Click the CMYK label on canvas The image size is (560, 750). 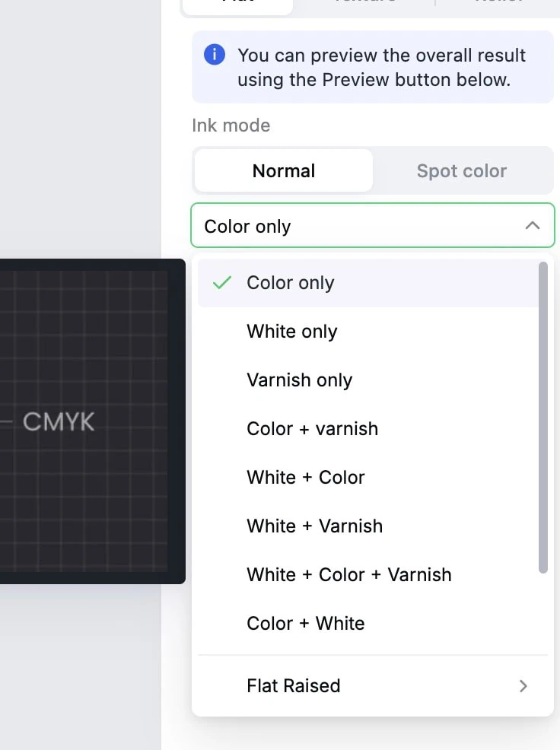click(59, 422)
